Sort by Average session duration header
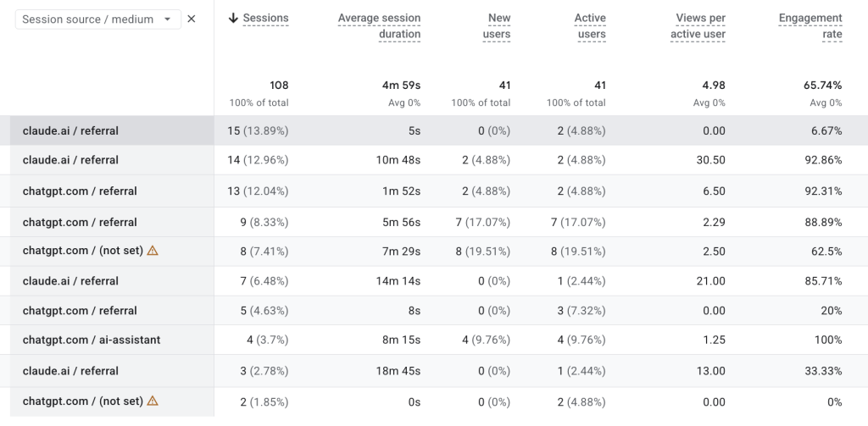Viewport: 868px width, 426px height. tap(379, 26)
